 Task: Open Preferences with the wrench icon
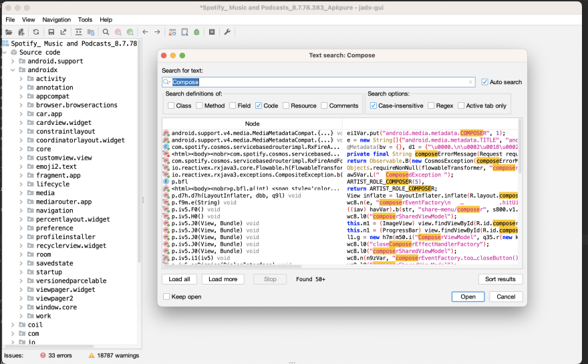pyautogui.click(x=227, y=32)
